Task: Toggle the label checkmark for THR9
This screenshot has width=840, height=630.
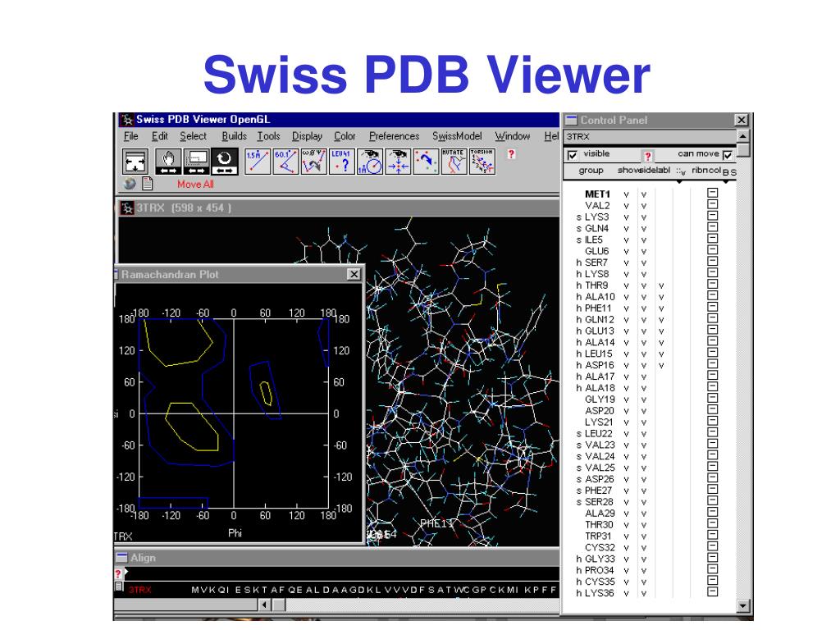Action: coord(661,285)
